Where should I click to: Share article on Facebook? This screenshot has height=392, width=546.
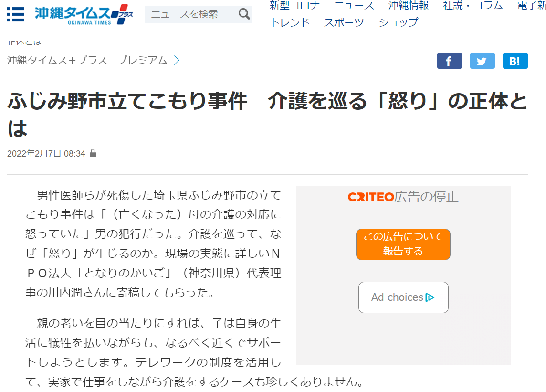449,61
